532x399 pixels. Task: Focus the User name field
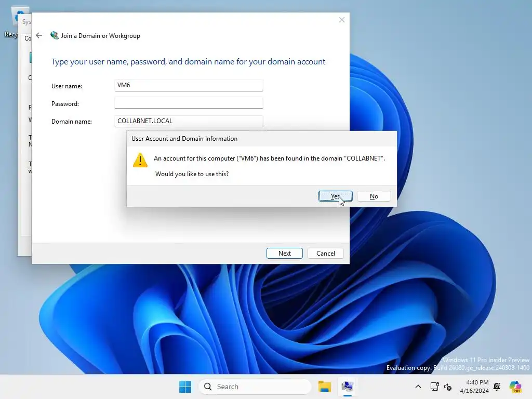click(x=189, y=85)
